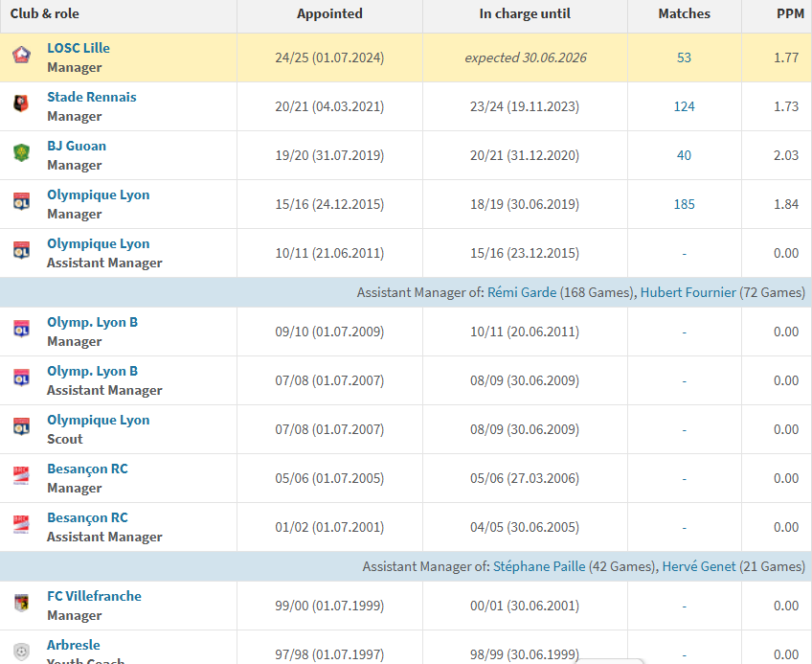Click end date 18/19 (30.06.2019)
Viewport: 812px width, 664px height.
525,204
